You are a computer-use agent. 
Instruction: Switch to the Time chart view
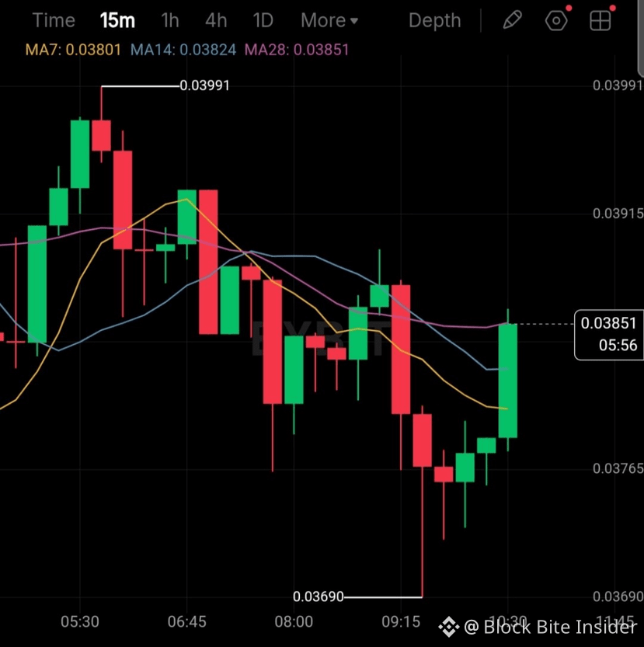(54, 20)
